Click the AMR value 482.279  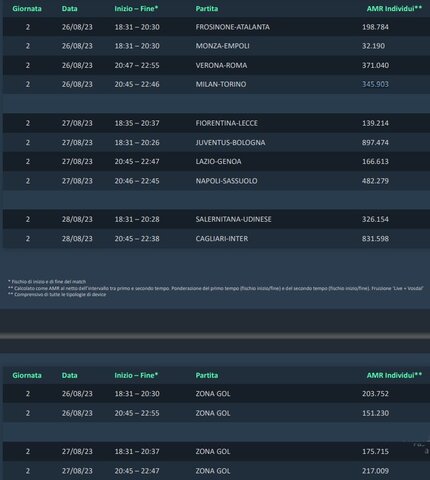[375, 181]
